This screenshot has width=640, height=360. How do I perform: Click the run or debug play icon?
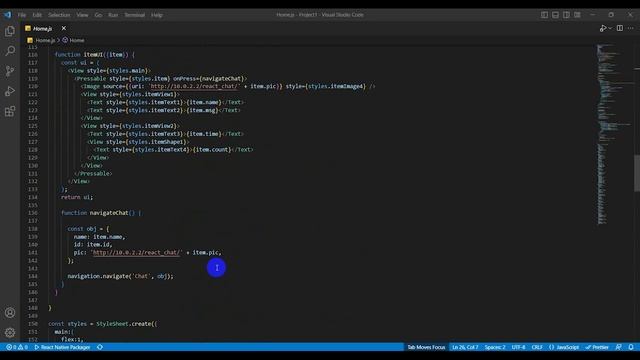tap(603, 28)
